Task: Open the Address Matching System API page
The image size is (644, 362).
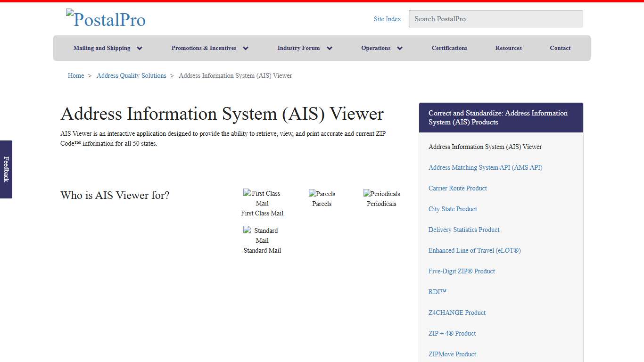Action: point(485,167)
